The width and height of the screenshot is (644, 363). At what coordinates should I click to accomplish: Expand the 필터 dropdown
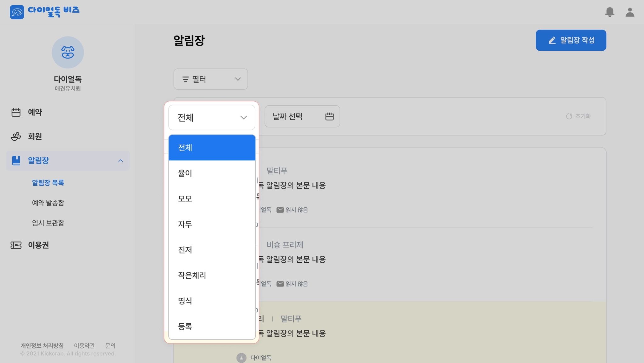point(211,79)
